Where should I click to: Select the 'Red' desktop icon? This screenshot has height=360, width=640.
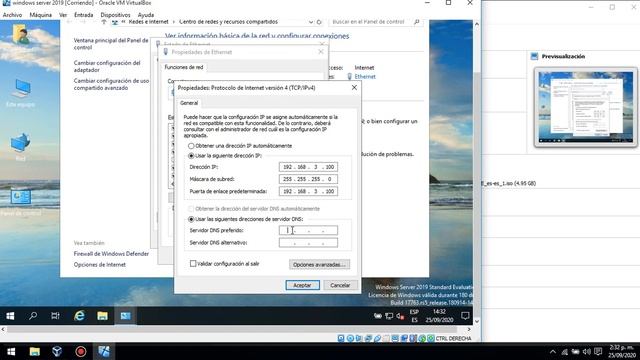[x=20, y=146]
